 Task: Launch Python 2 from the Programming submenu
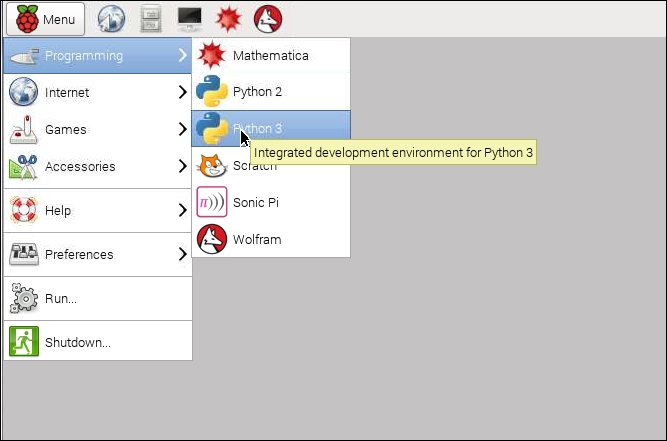[x=271, y=92]
